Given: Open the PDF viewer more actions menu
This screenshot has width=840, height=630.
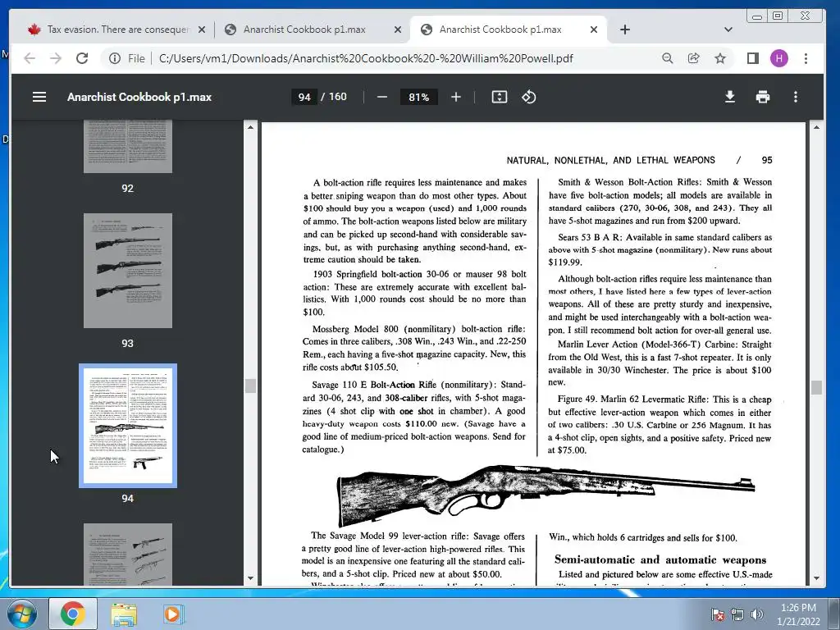Looking at the screenshot, I should 796,97.
